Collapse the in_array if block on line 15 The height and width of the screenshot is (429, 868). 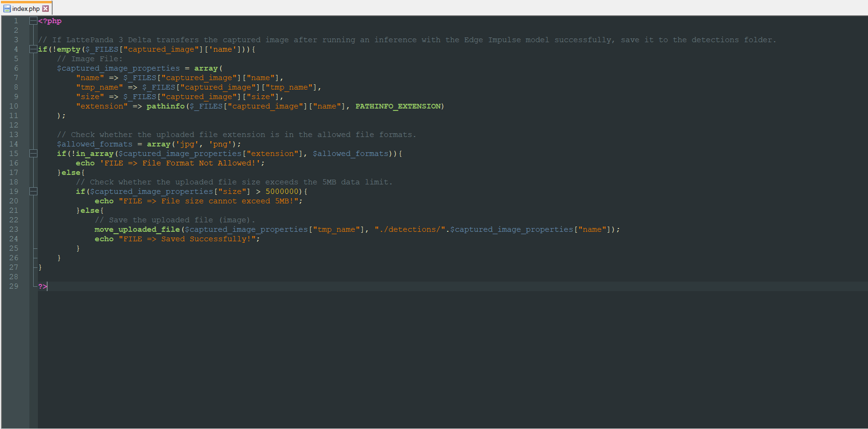pyautogui.click(x=33, y=154)
